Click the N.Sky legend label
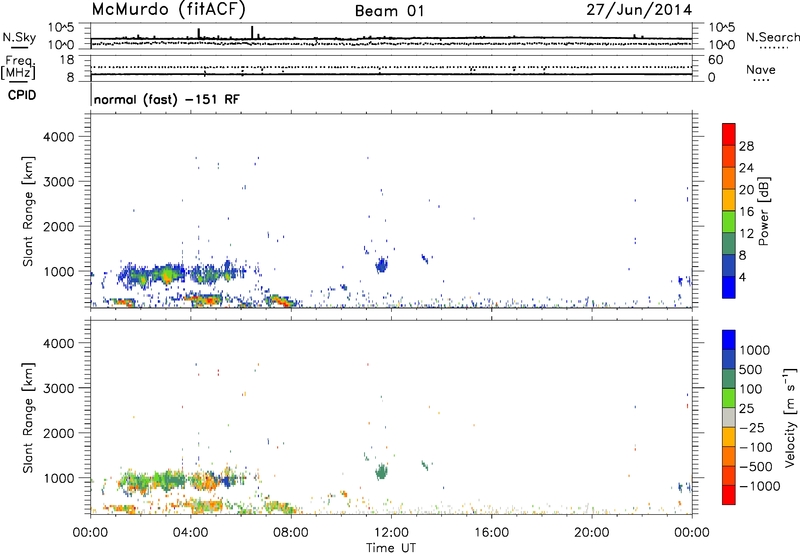Image resolution: width=800 pixels, height=554 pixels. 19,37
